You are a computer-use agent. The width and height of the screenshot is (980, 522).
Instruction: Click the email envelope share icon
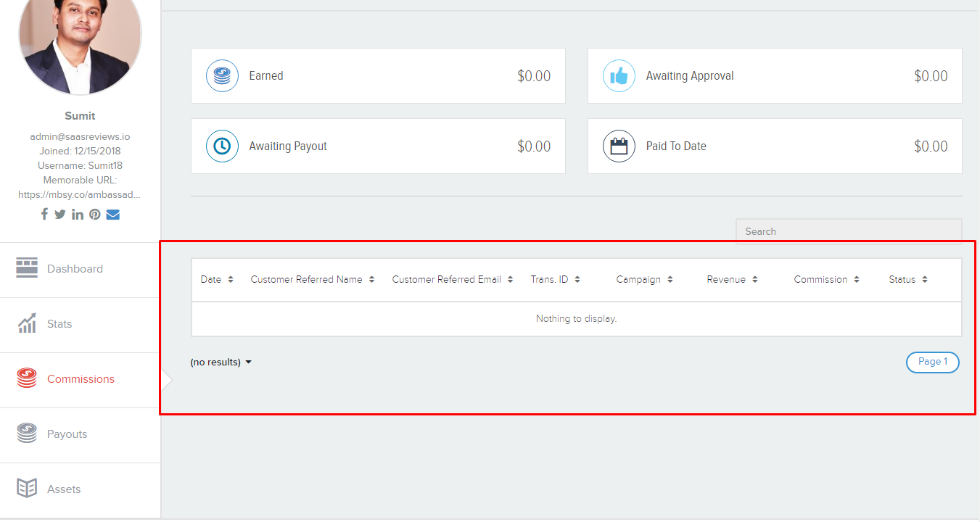tap(113, 214)
